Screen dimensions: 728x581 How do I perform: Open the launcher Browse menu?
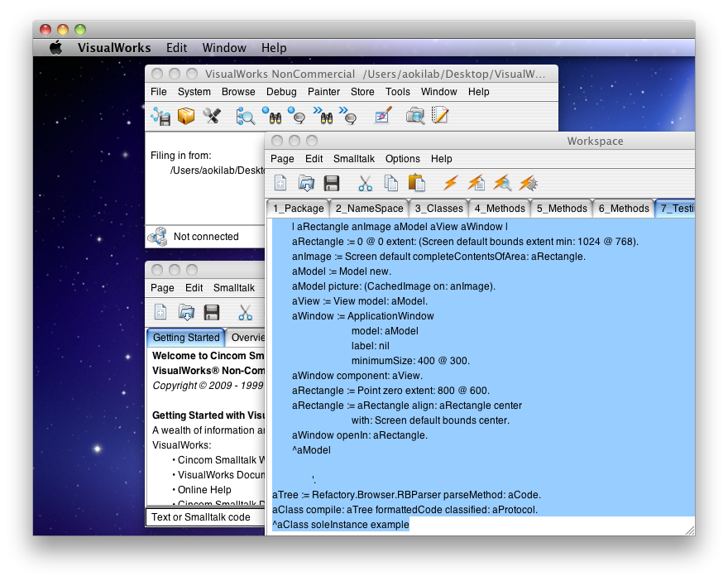tap(238, 92)
